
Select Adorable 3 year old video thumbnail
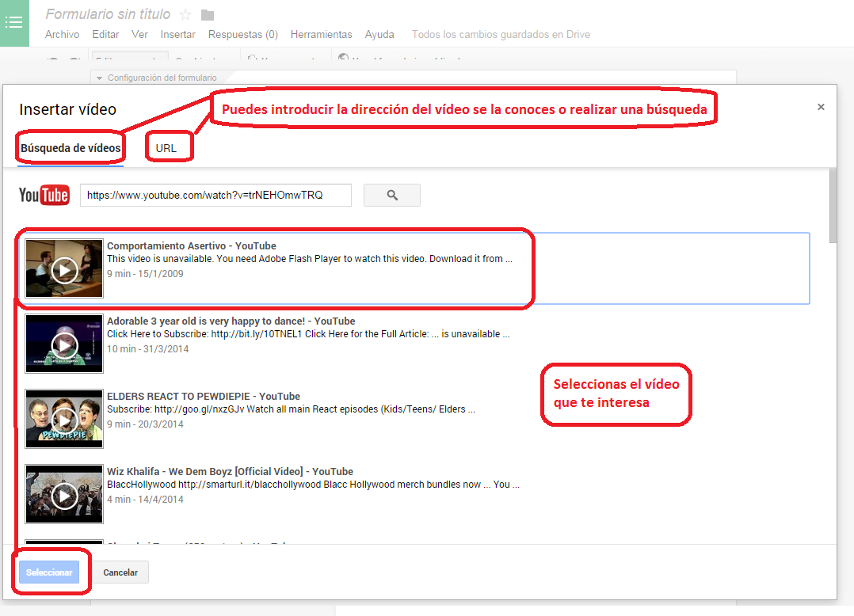tap(64, 344)
